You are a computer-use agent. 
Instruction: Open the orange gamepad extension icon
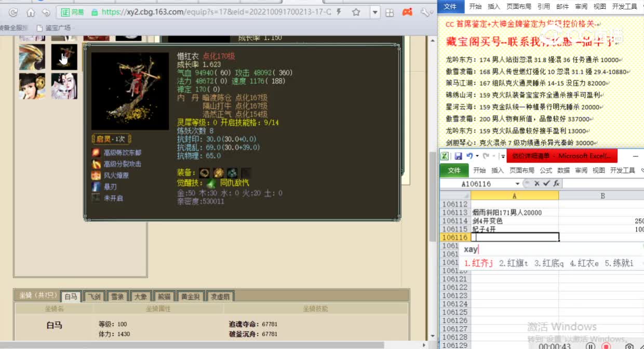click(x=408, y=12)
